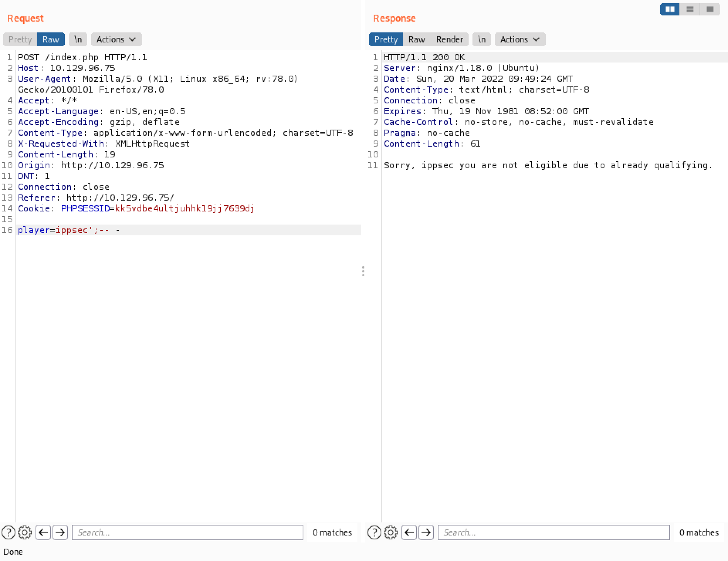Open the Response Actions dropdown
Image resolution: width=728 pixels, height=561 pixels.
(x=520, y=39)
